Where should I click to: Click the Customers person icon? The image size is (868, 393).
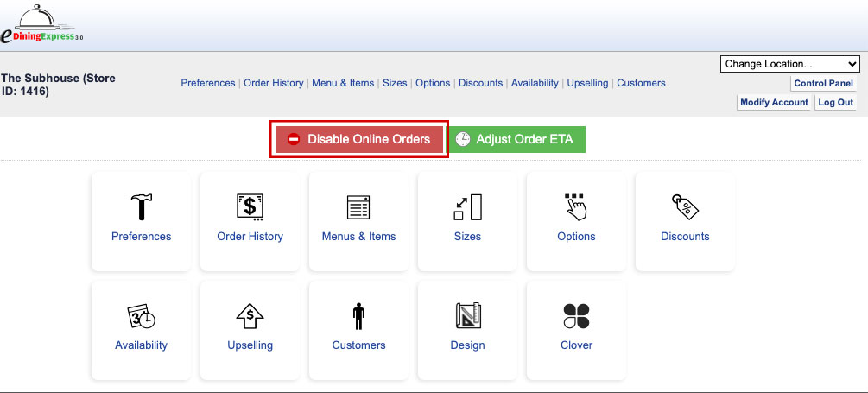(x=358, y=316)
